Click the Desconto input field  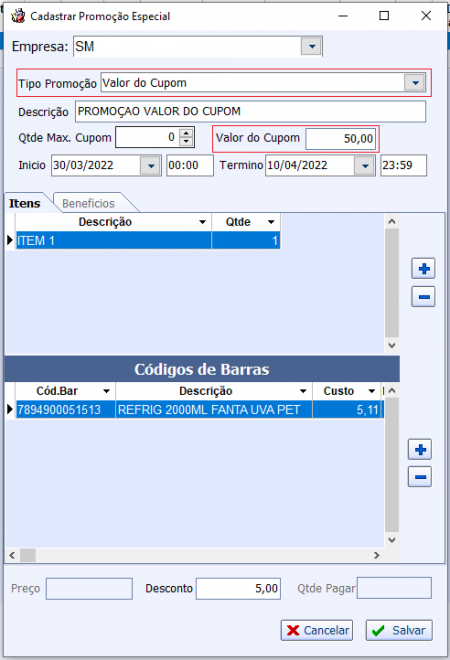coord(238,588)
